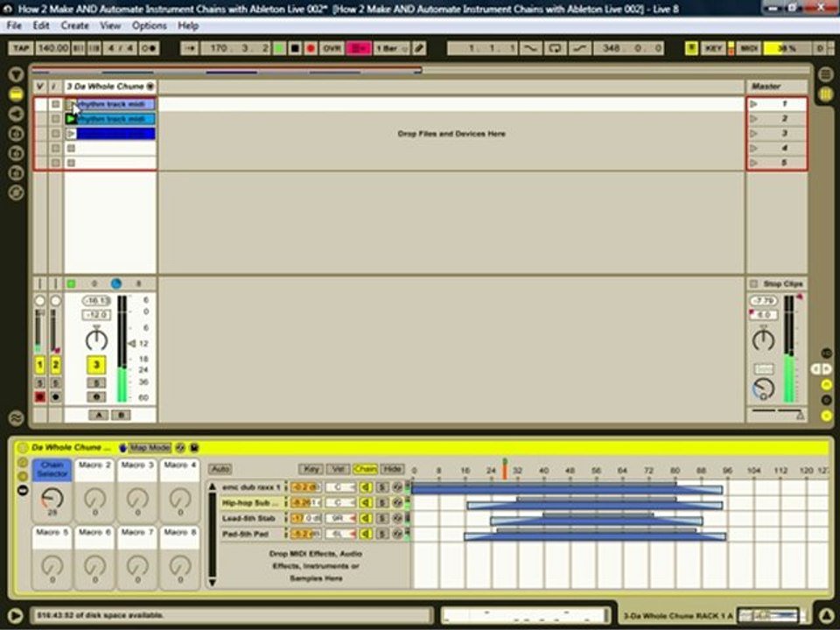Assign track 3 to crossfader B

(x=121, y=415)
